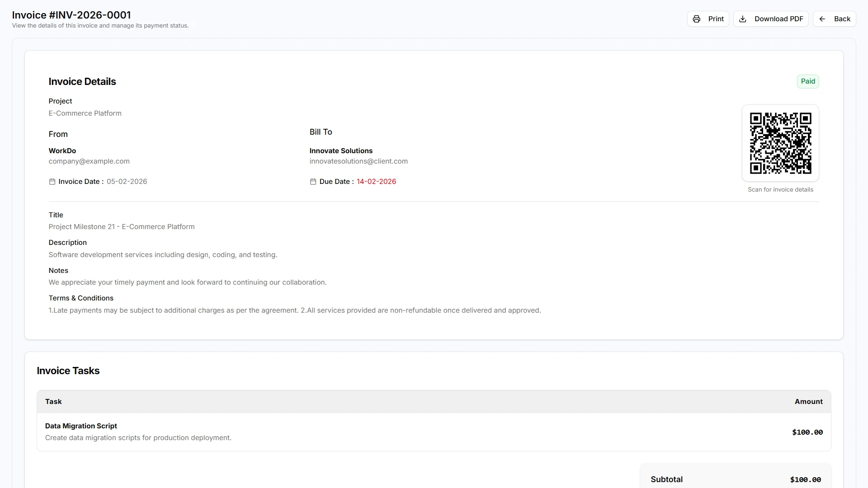Image resolution: width=868 pixels, height=488 pixels.
Task: Click the Amount column header
Action: point(809,402)
